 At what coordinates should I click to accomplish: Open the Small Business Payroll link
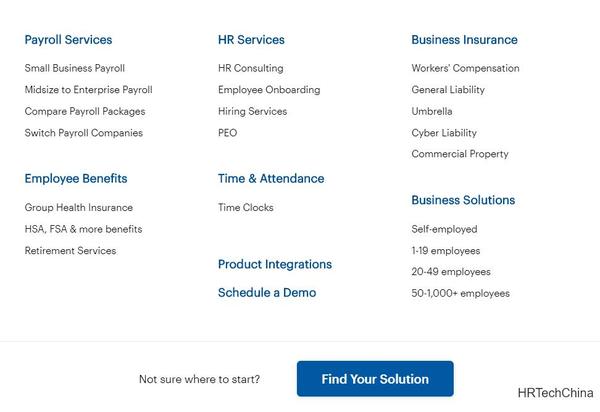click(x=75, y=68)
